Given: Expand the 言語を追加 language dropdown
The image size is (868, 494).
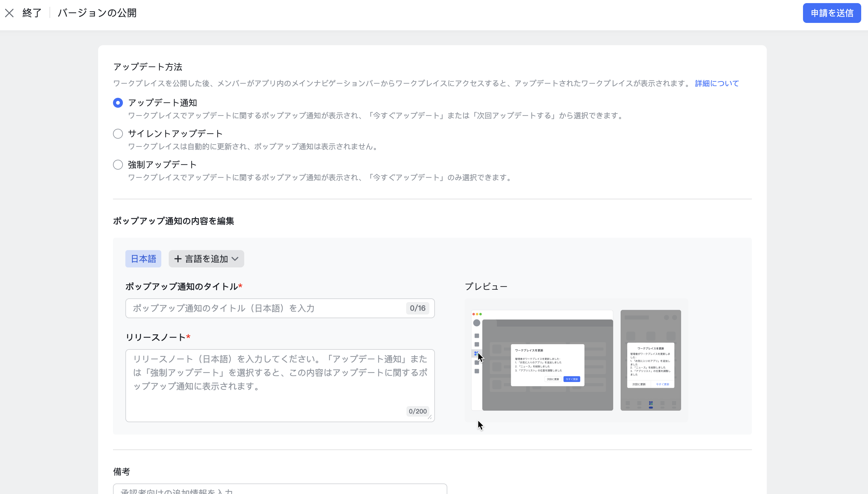Looking at the screenshot, I should tap(236, 258).
